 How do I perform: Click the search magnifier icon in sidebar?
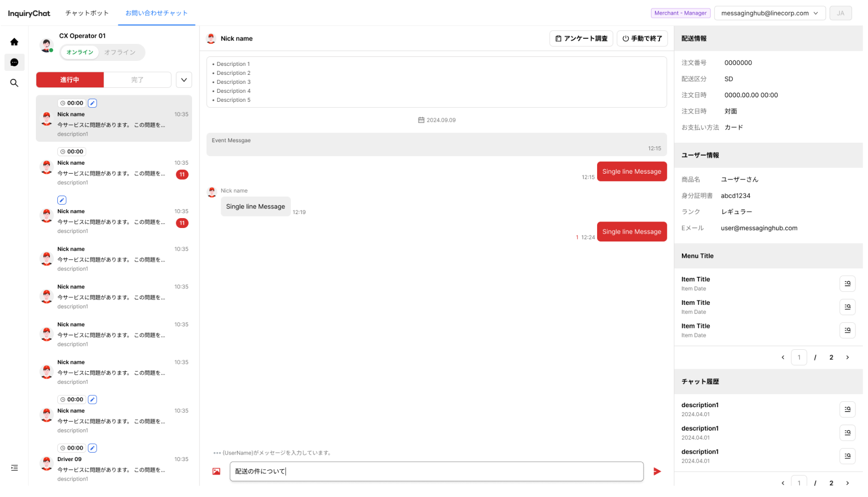coord(14,83)
